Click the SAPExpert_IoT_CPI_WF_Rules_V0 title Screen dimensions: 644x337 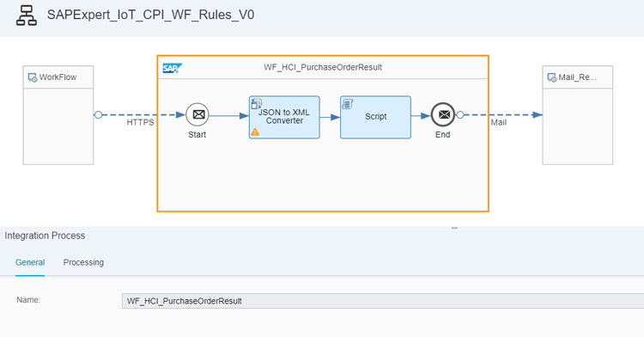tap(151, 15)
